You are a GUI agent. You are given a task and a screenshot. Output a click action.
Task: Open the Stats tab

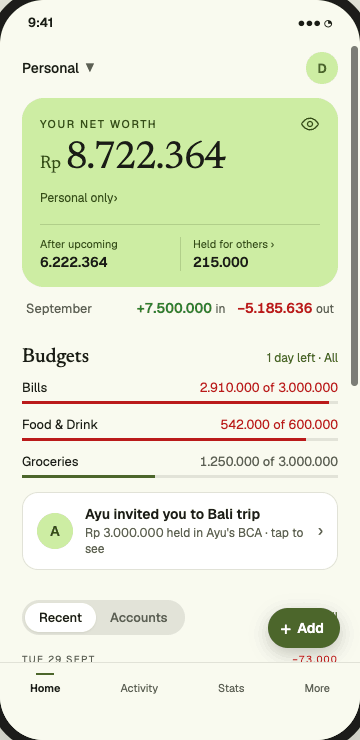click(231, 688)
